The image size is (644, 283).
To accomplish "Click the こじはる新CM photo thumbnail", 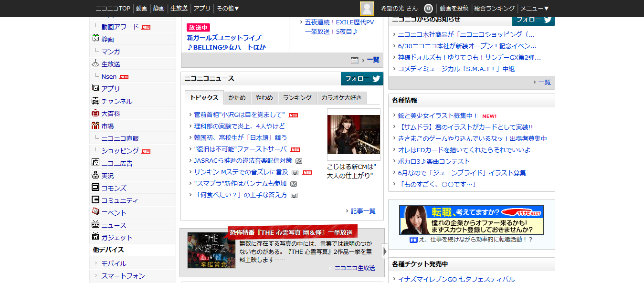I will tap(354, 135).
